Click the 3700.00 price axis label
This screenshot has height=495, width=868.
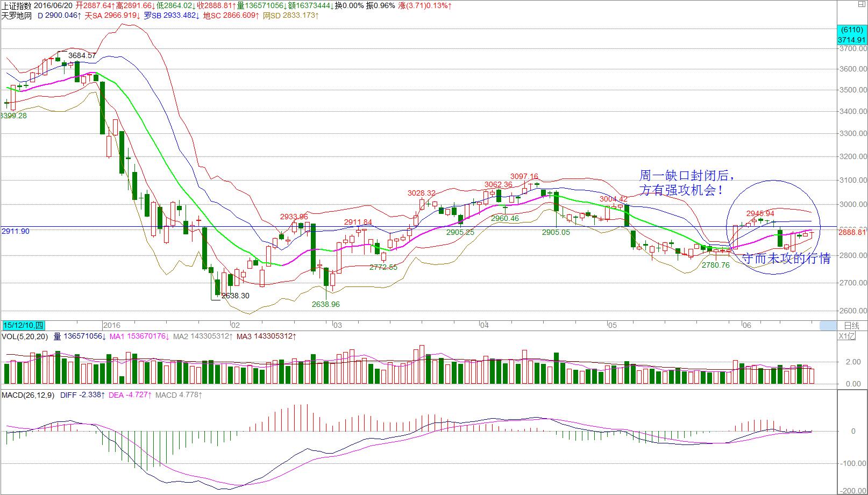coord(852,48)
